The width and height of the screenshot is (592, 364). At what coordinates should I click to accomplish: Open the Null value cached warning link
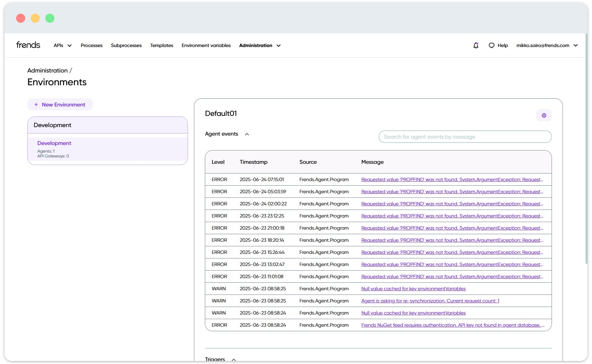tap(413, 288)
